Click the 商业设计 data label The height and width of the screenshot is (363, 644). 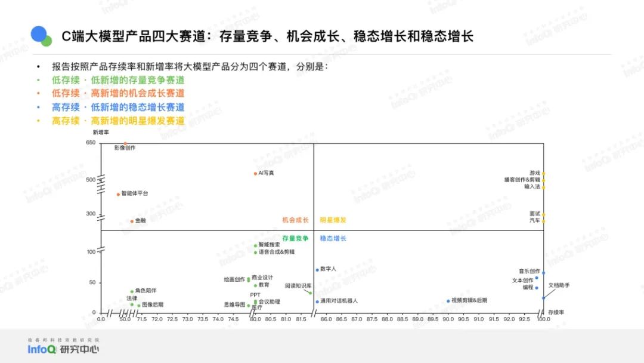tap(262, 278)
